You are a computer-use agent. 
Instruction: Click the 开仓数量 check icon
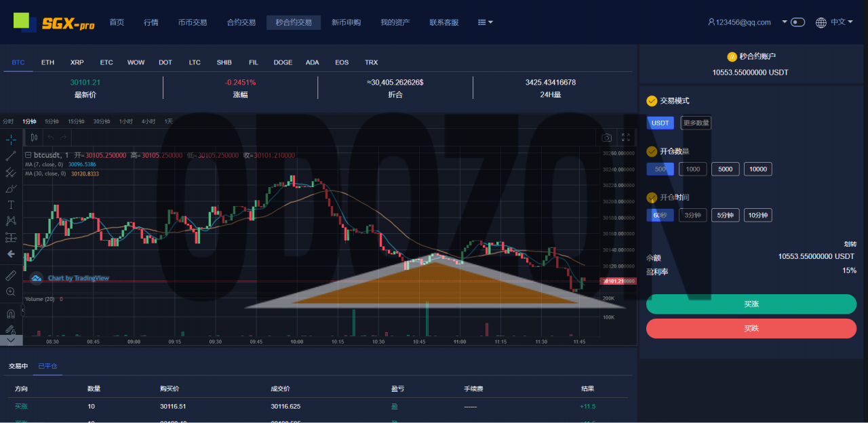point(652,151)
